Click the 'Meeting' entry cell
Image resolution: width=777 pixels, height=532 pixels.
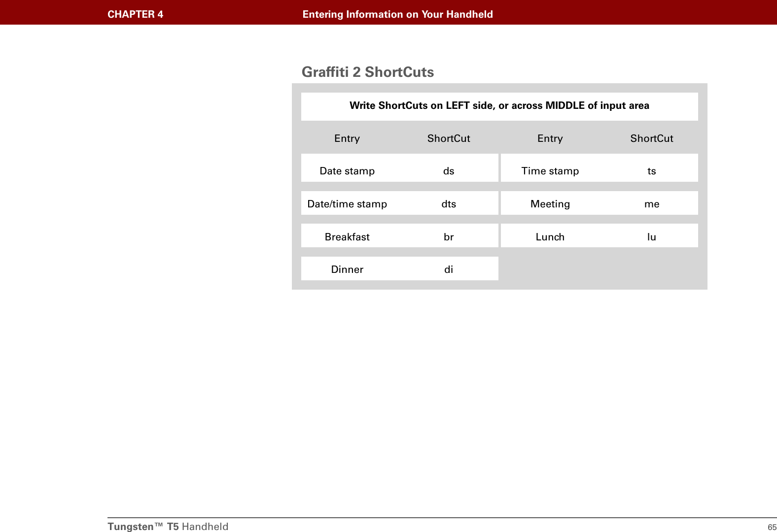pos(550,204)
